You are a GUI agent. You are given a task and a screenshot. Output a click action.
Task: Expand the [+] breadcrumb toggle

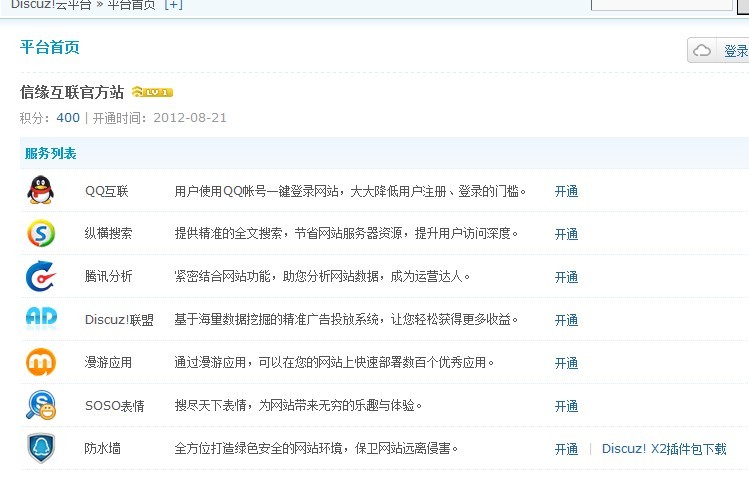coord(173,5)
